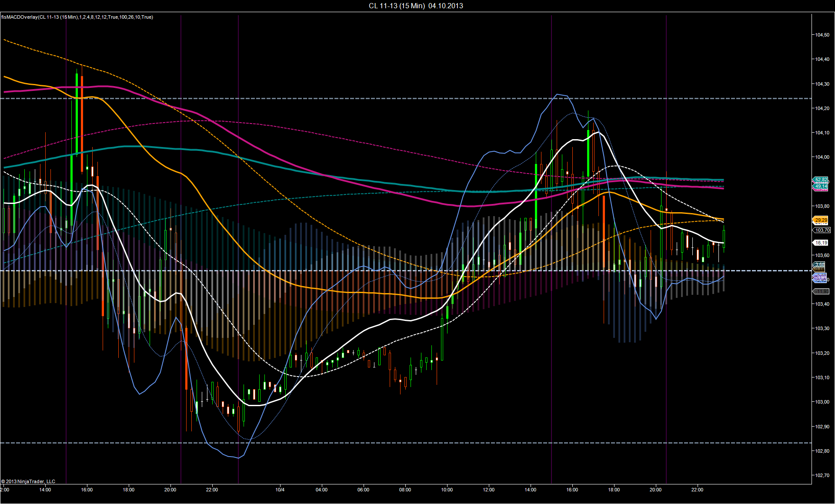Click the 10/4 date label on time axis
The image size is (835, 504).
(280, 490)
